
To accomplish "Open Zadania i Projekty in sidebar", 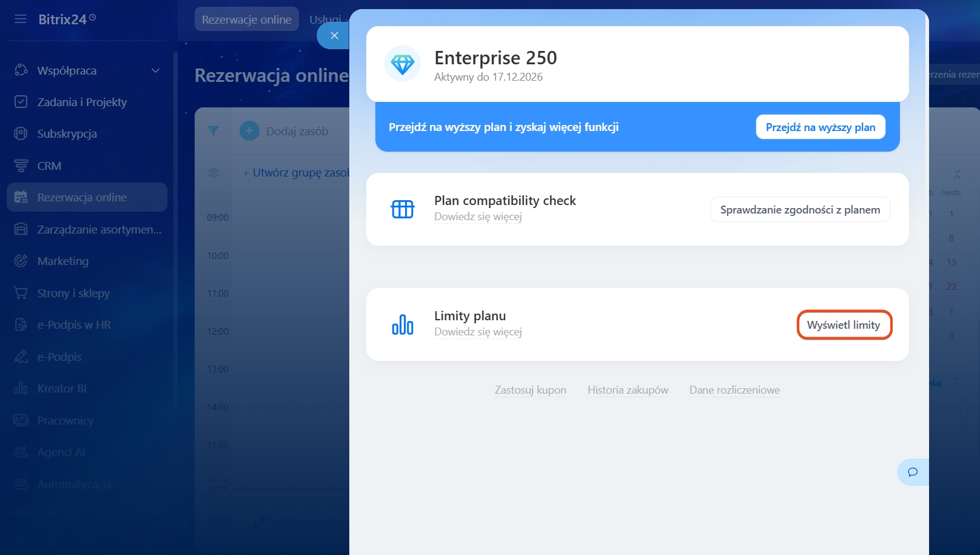I will tap(82, 102).
